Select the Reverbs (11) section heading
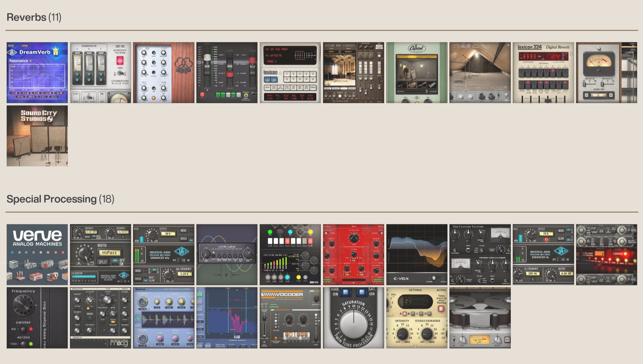The width and height of the screenshot is (643, 364). [33, 17]
